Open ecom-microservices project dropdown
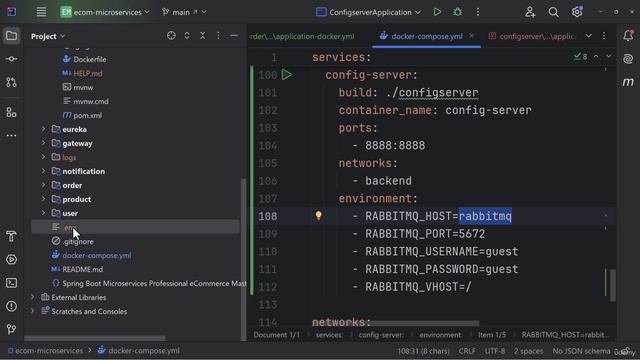This screenshot has width=640, height=360. (x=105, y=12)
